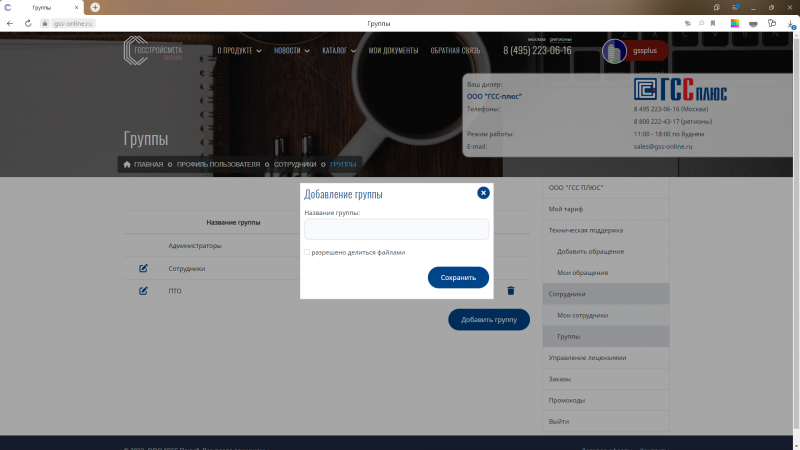This screenshot has height=450, width=800.
Task: Go to ГЛАВНАЯ breadcrumb link
Action: (x=148, y=164)
